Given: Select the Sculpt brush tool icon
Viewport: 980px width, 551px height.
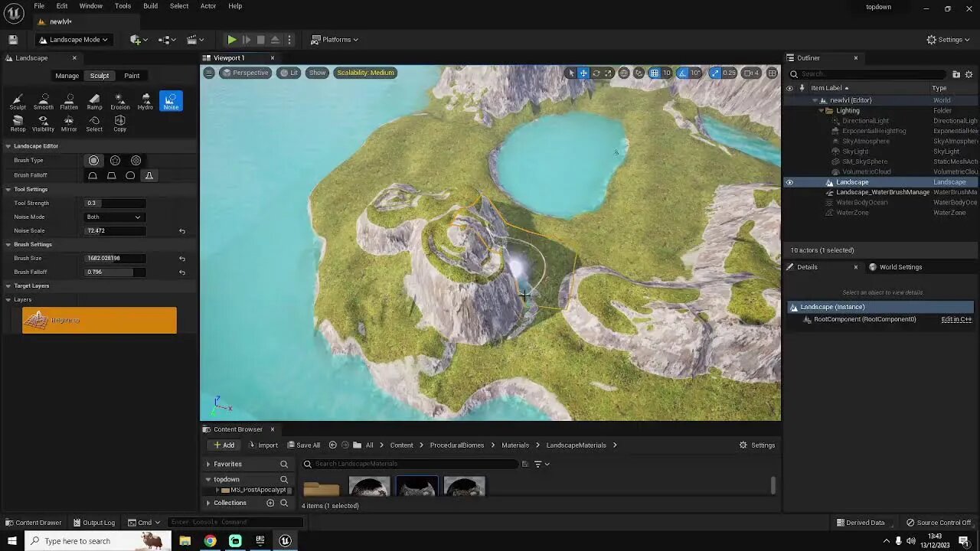Looking at the screenshot, I should coord(18,101).
